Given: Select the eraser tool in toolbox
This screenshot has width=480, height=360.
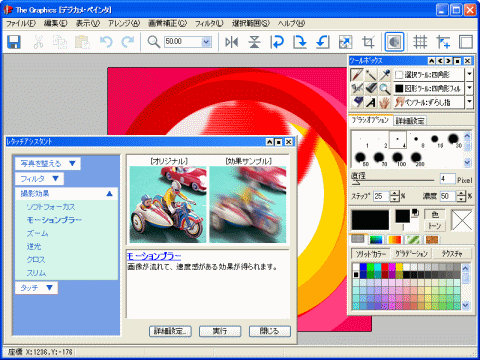Looking at the screenshot, I should coord(357,102).
